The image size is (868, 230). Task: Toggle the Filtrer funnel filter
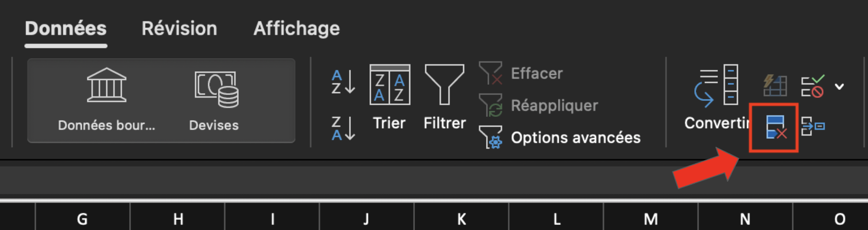point(445,98)
